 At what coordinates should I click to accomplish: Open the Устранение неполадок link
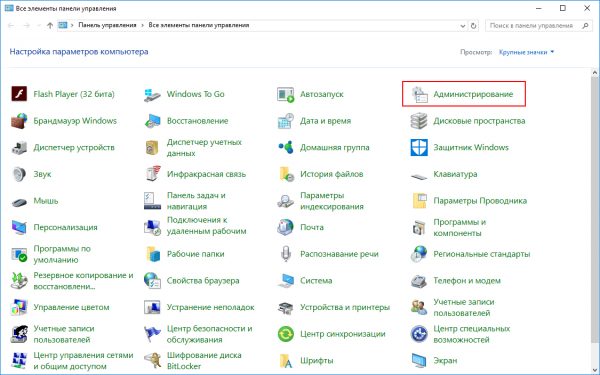(x=210, y=307)
